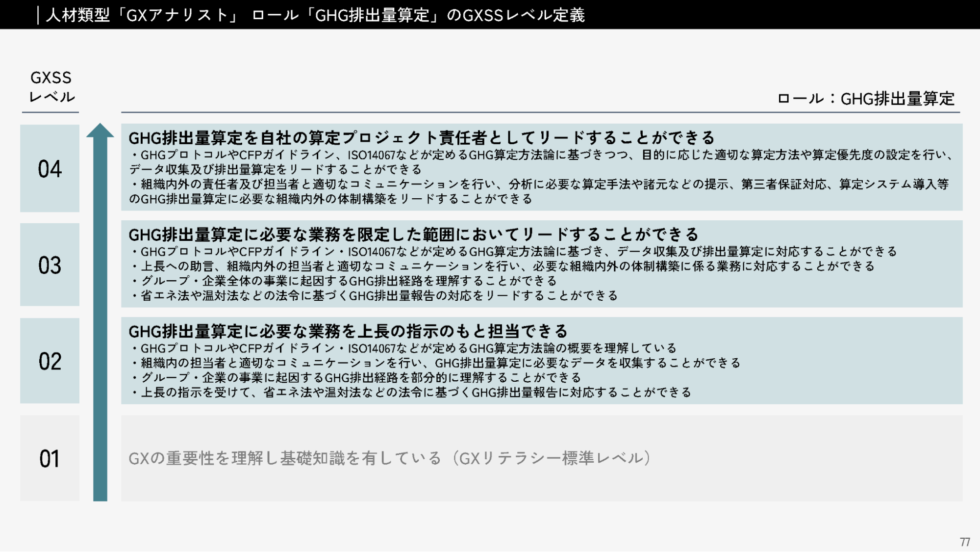Click the ロール：GHG排出量算定 label

[866, 99]
